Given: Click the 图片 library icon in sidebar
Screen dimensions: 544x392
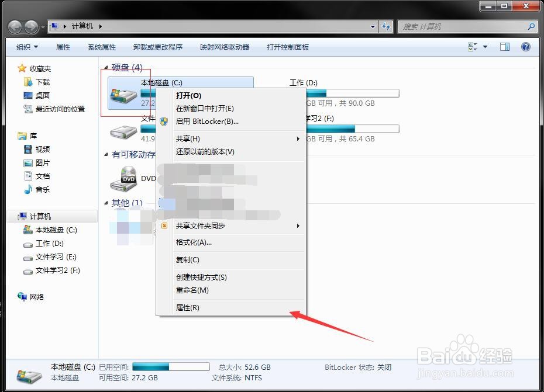Looking at the screenshot, I should (29, 162).
